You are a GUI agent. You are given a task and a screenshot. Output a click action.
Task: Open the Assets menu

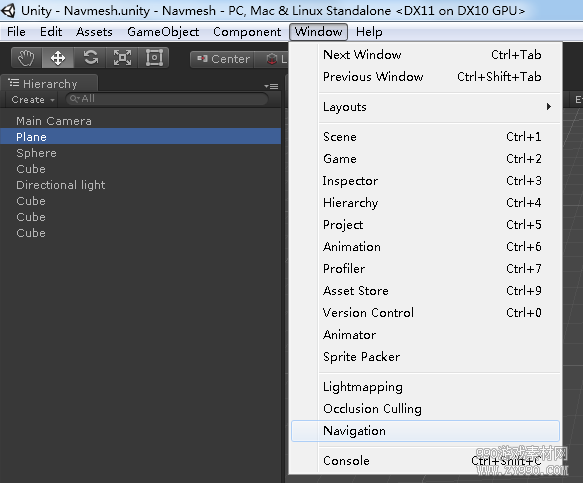[x=94, y=32]
